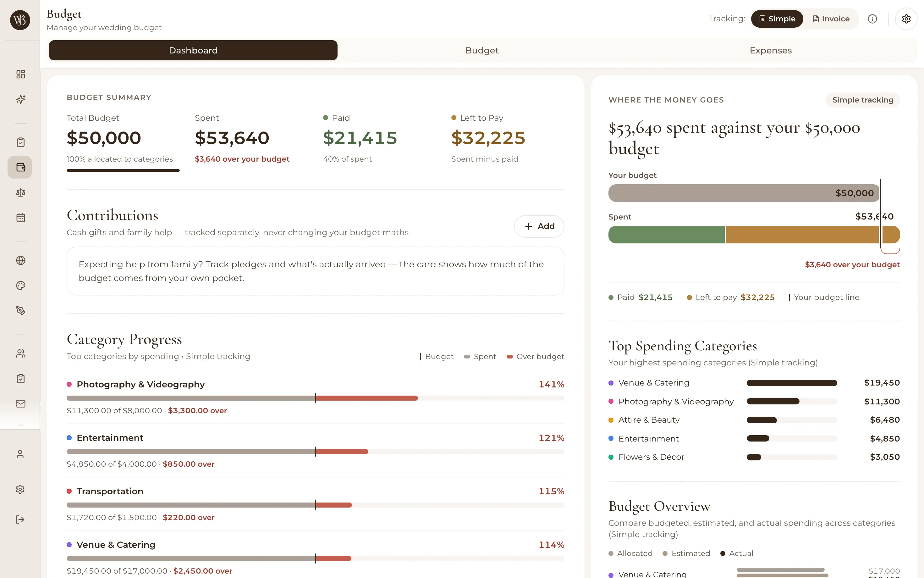Click the purple dot beside Venue & Catering 114%

pos(69,545)
